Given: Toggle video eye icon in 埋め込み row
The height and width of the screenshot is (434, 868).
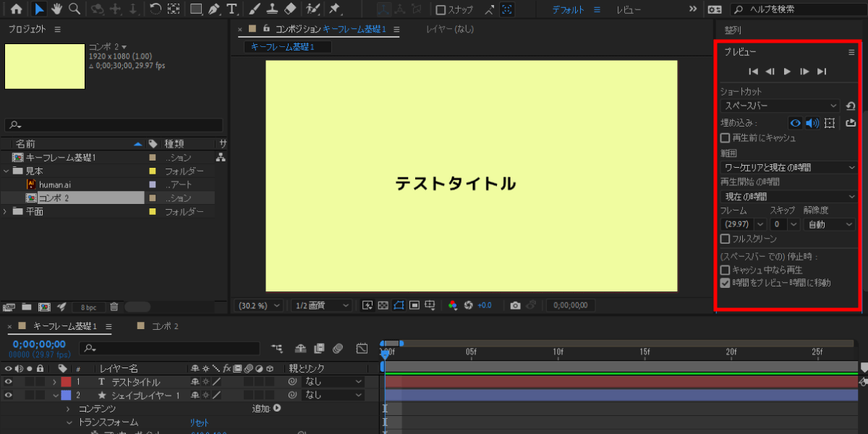Looking at the screenshot, I should 795,123.
